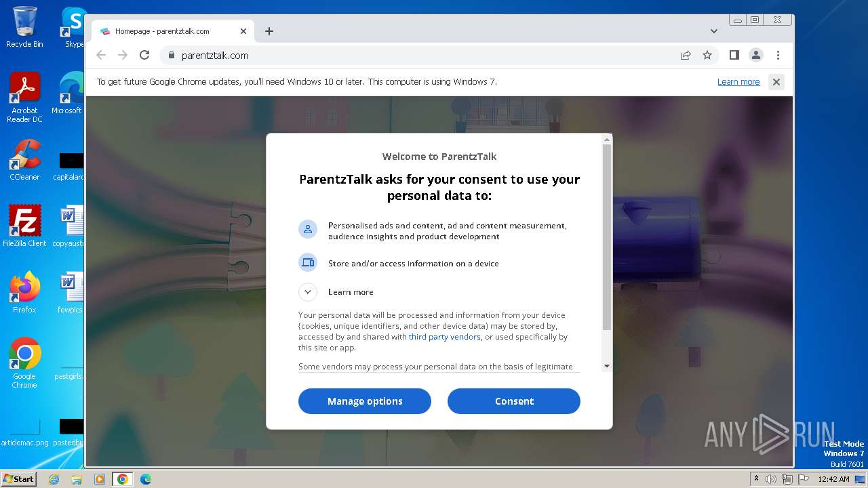Open Microsoft Edge from the taskbar
Image resolution: width=868 pixels, height=488 pixels.
point(146,479)
